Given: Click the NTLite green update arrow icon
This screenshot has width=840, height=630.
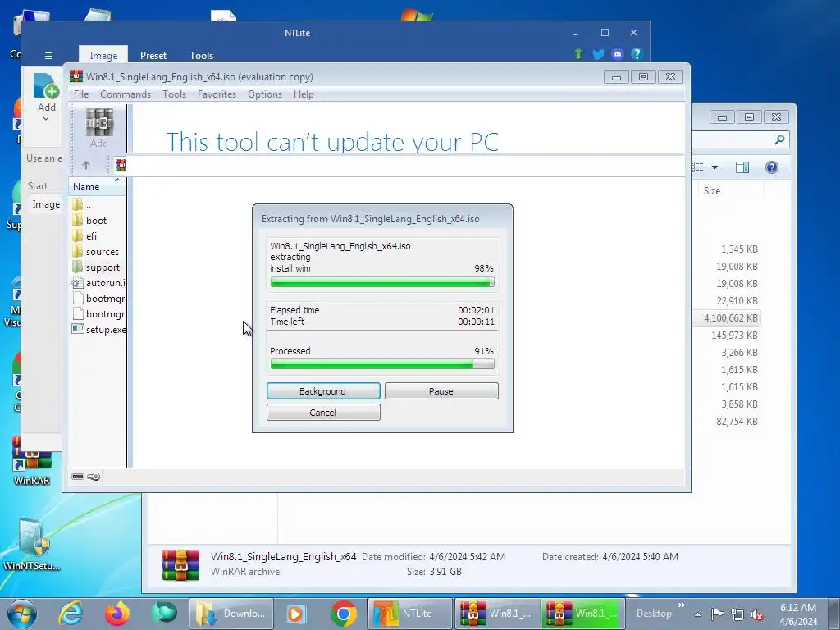Looking at the screenshot, I should coord(578,53).
